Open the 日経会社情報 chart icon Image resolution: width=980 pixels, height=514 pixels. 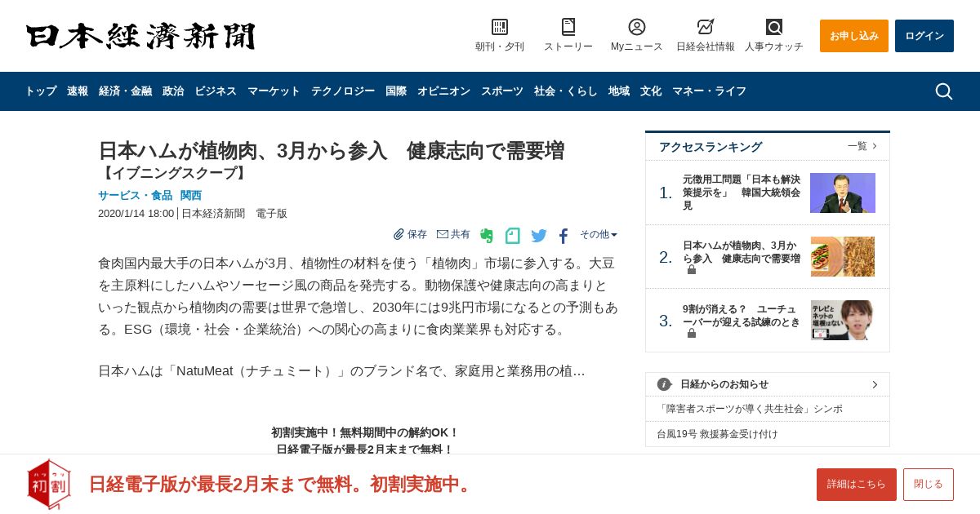(706, 27)
